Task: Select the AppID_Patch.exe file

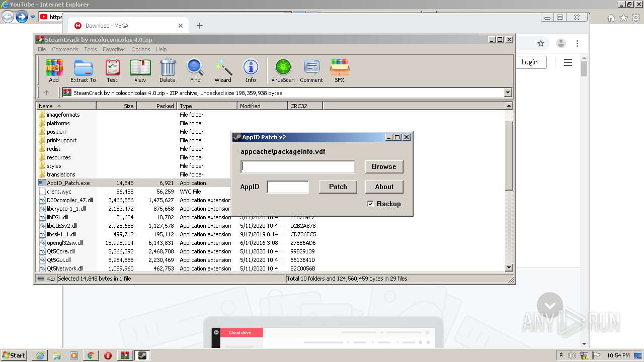Action: click(x=68, y=183)
